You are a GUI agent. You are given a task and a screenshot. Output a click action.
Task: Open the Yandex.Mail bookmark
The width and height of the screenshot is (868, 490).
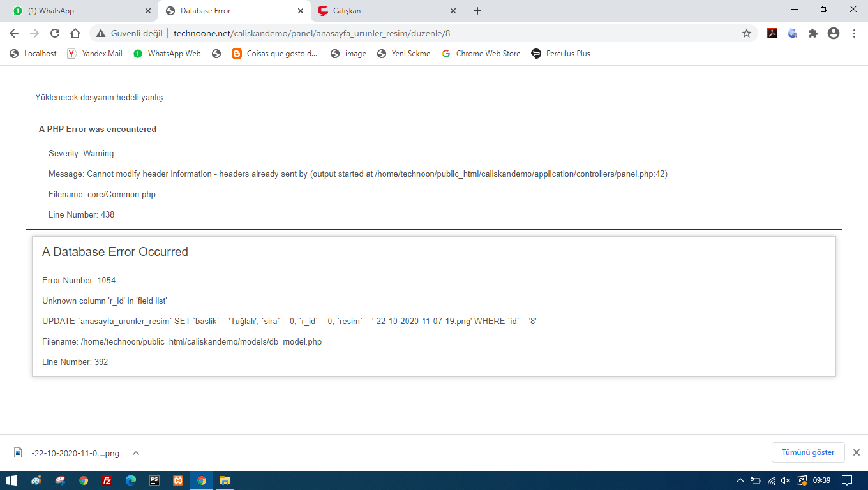(x=95, y=54)
